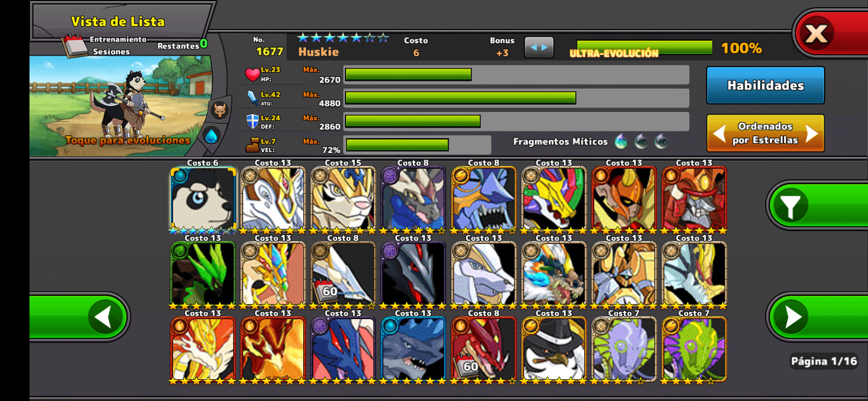Click the Ultra-Evolución progress bar
Image resolution: width=868 pixels, height=401 pixels.
(x=644, y=48)
